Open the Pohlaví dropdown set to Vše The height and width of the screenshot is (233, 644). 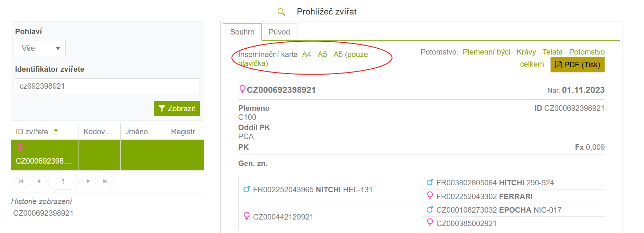pos(40,48)
